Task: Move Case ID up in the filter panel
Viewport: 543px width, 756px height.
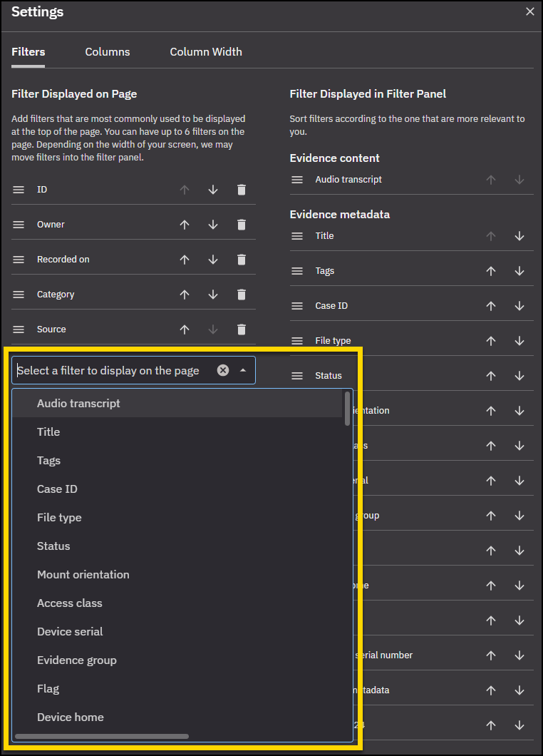Action: 491,305
